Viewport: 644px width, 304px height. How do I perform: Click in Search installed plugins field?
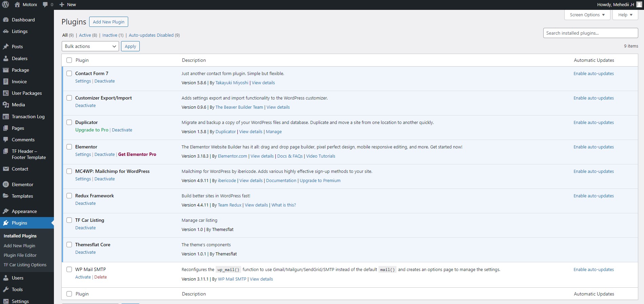click(590, 33)
